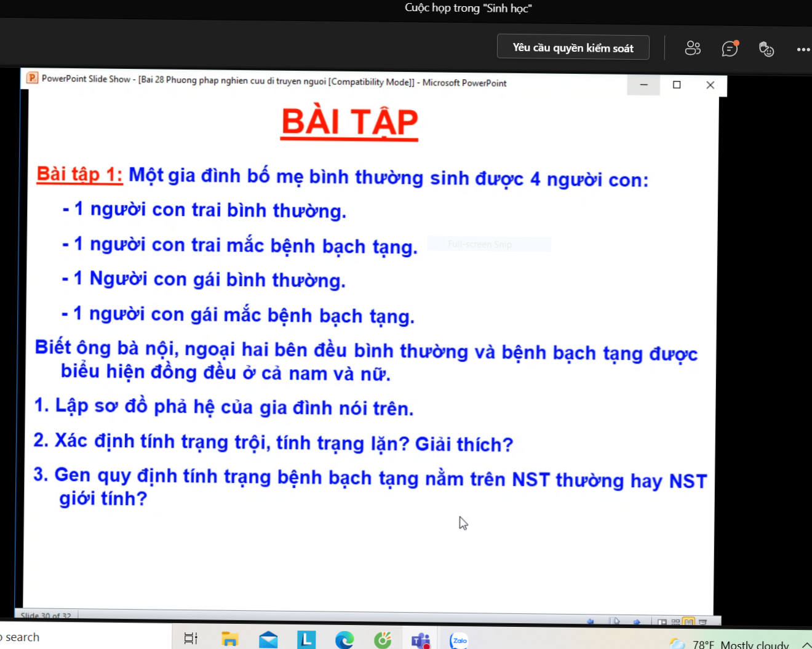The image size is (812, 649).
Task: Click the PowerPoint logo in title bar
Action: click(33, 78)
